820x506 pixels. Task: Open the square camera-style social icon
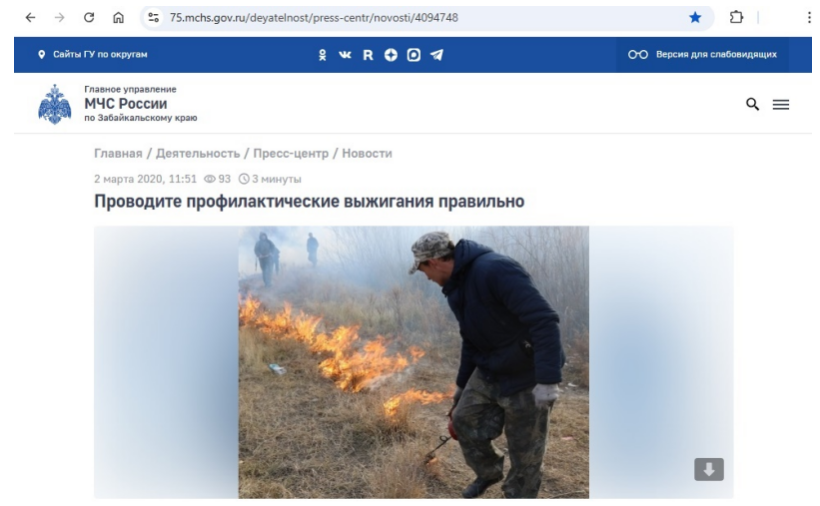click(414, 55)
